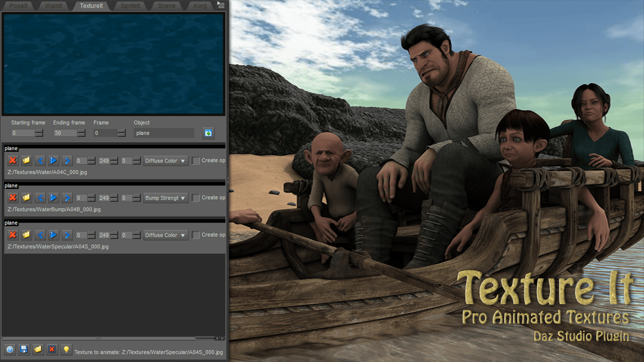Viewport: 644px width, 362px height.
Task: Toggle Create op checkbox in WaterBump/A04B row
Action: [196, 198]
